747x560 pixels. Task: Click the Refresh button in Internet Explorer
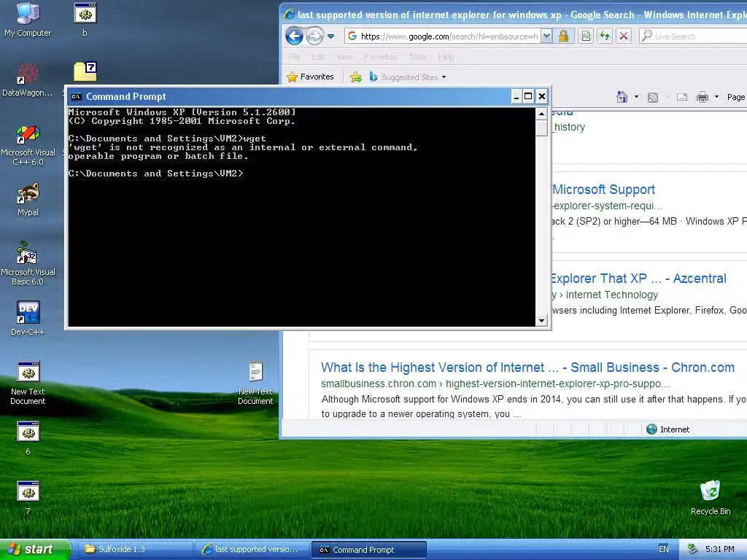(x=605, y=36)
